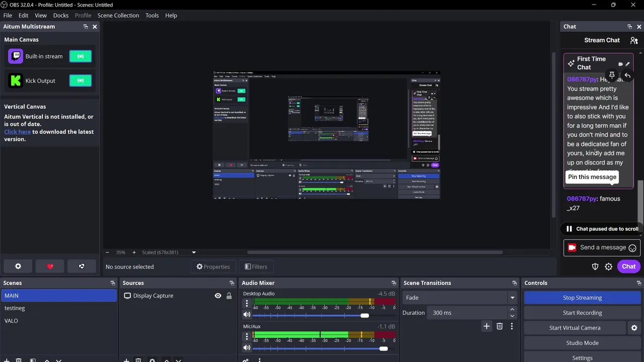Float the Scene Transitions dock

(514, 283)
